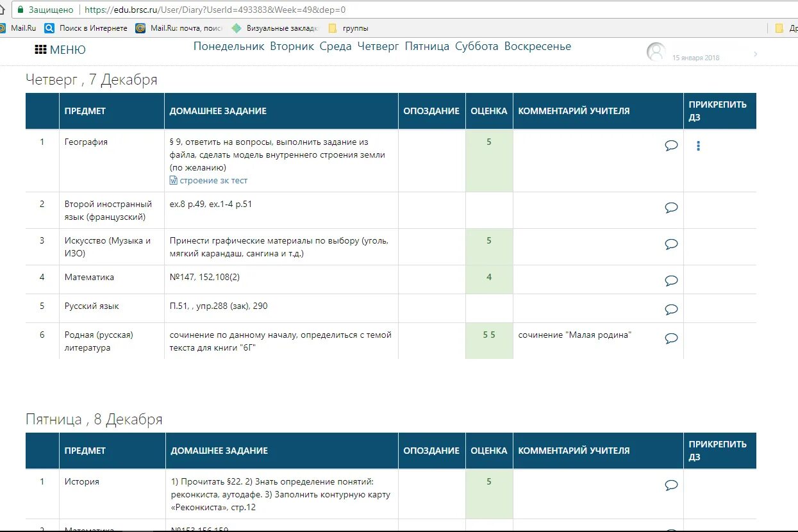
Task: Open comment bubble for Родная литература row
Action: pyautogui.click(x=671, y=338)
